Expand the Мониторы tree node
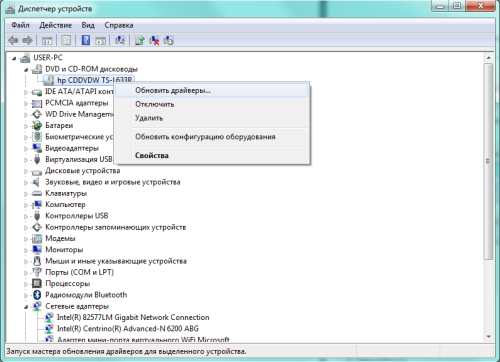This screenshot has height=362, width=500. pos(26,250)
